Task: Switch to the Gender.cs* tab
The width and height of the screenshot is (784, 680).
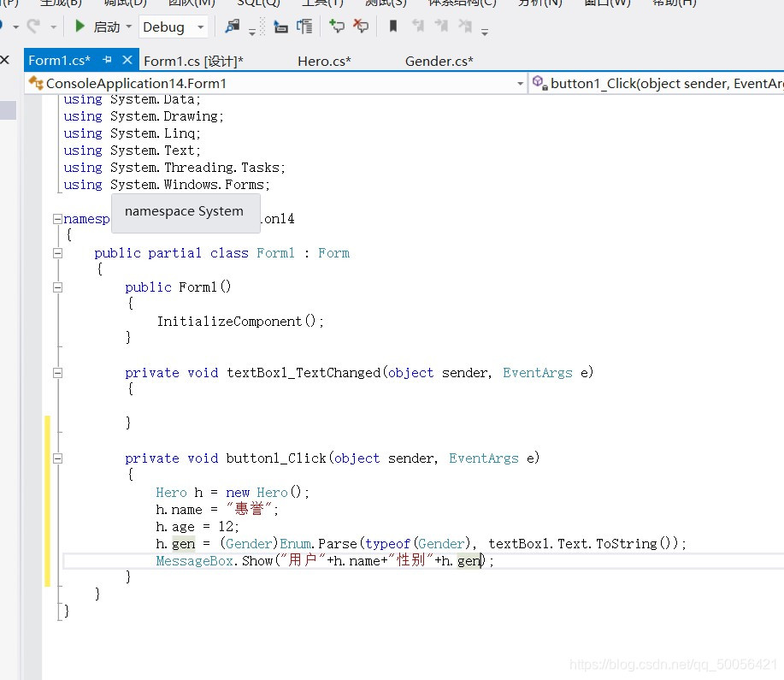Action: click(x=439, y=61)
